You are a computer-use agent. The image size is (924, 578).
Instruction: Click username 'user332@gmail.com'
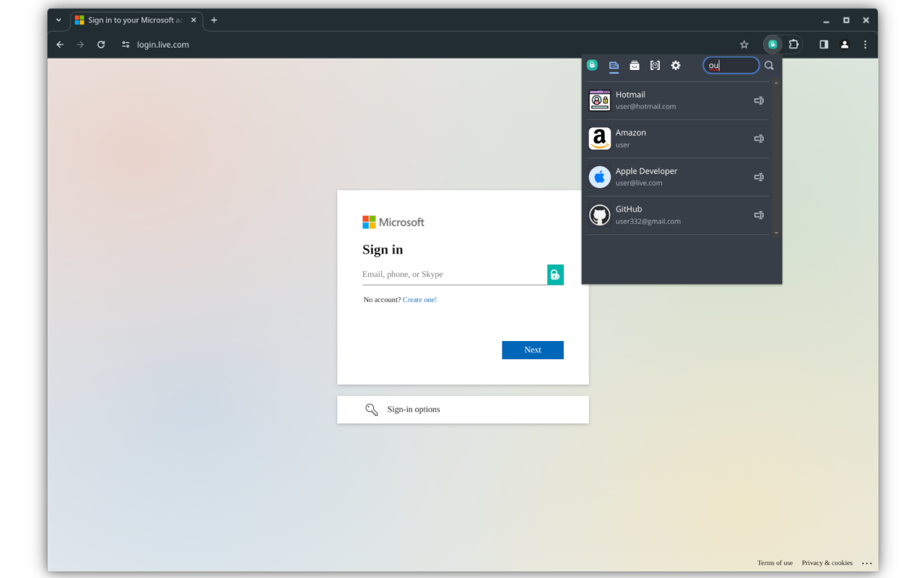(648, 222)
